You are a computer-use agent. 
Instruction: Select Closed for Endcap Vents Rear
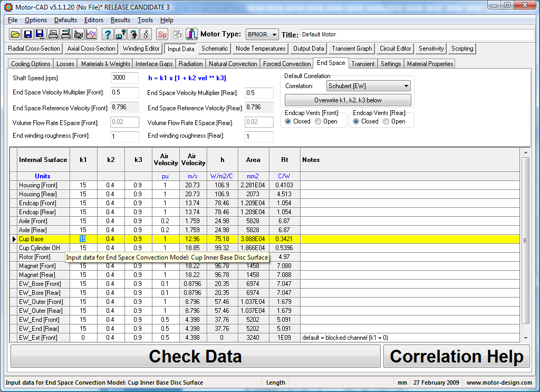click(x=365, y=121)
